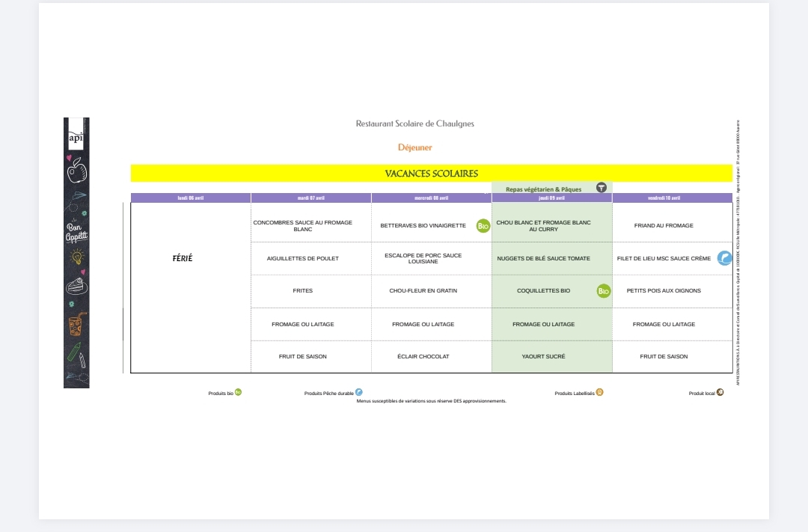Select the mardi 07 avril column header

(310, 198)
